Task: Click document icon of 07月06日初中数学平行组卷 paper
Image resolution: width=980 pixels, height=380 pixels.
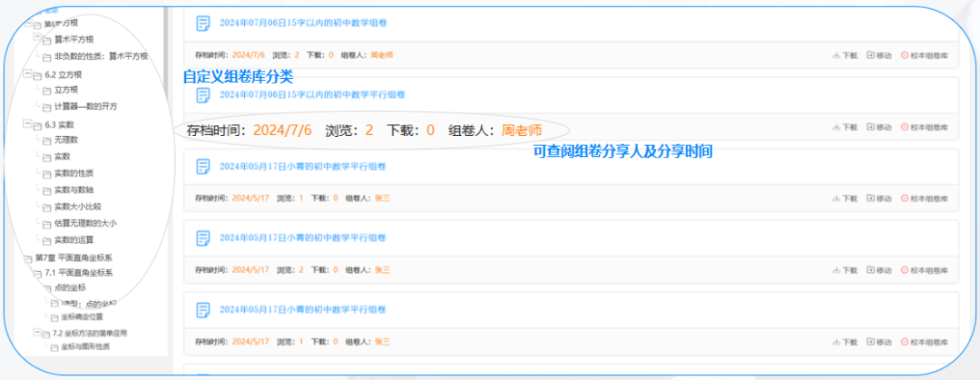Action: point(202,95)
